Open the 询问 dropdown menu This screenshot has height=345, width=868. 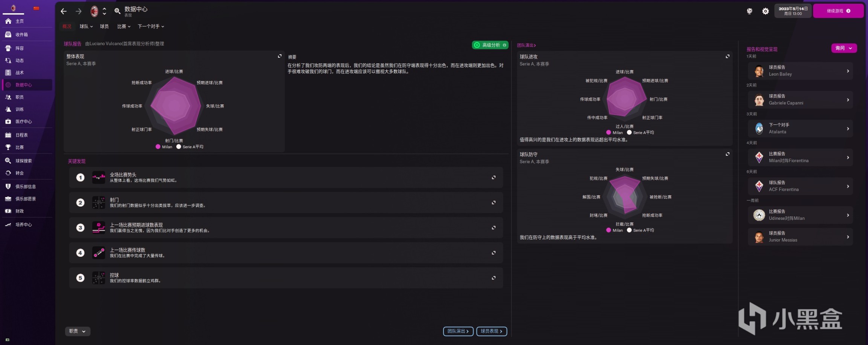pyautogui.click(x=844, y=48)
